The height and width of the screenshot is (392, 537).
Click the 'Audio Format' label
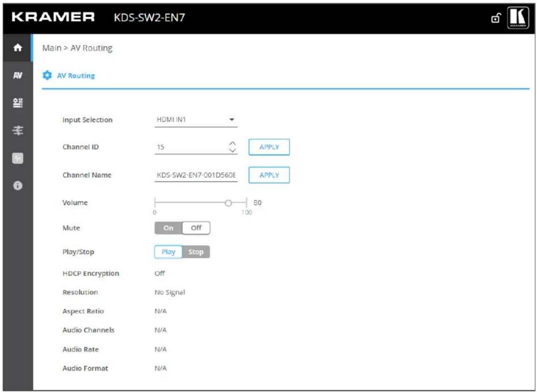pos(85,368)
